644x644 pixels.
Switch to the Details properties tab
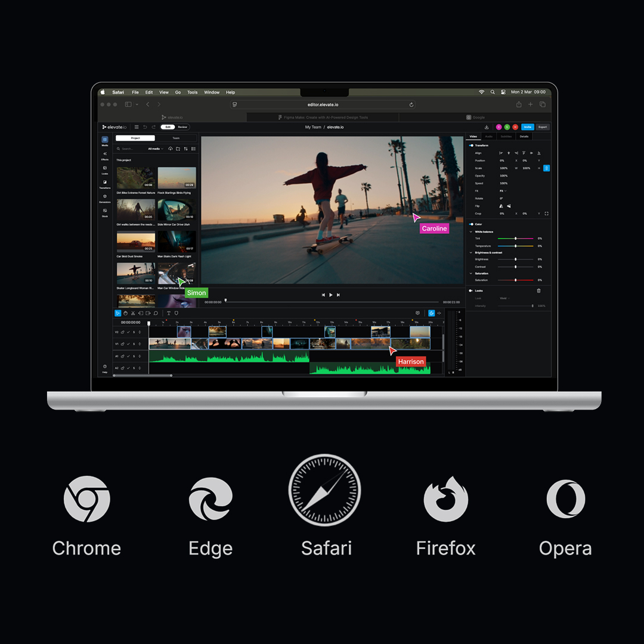click(524, 137)
